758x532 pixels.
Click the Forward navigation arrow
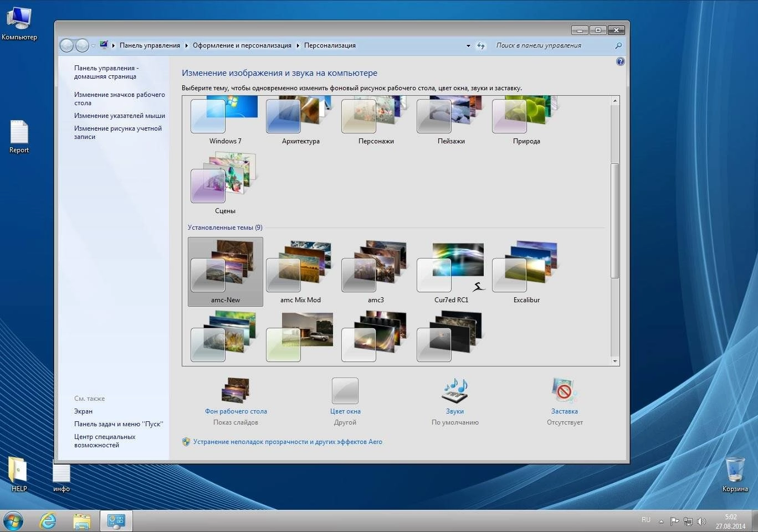82,45
